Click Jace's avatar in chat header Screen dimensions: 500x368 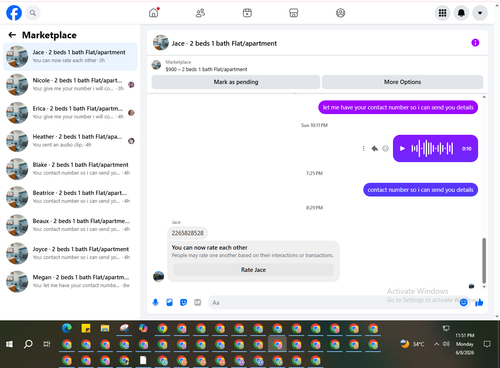(161, 43)
